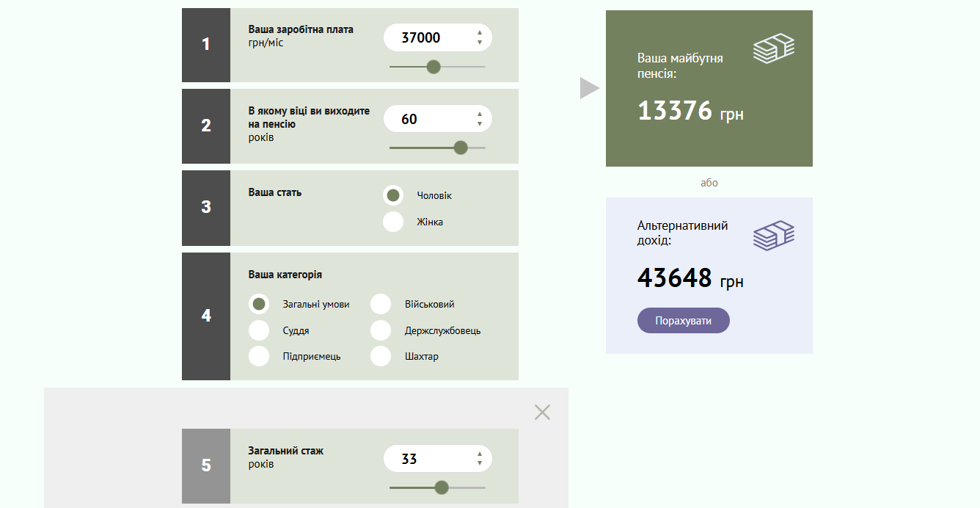Click the gray play arrow beside pension result
This screenshot has height=508, width=980.
click(x=589, y=88)
